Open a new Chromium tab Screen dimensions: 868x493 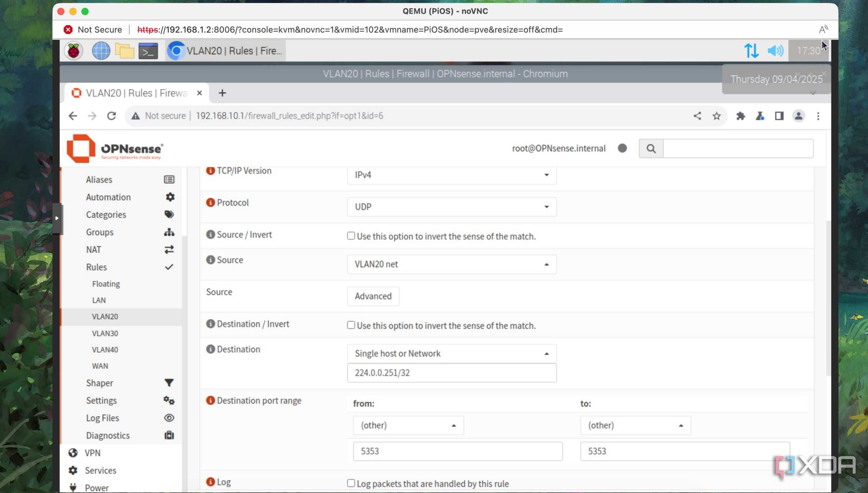point(222,93)
